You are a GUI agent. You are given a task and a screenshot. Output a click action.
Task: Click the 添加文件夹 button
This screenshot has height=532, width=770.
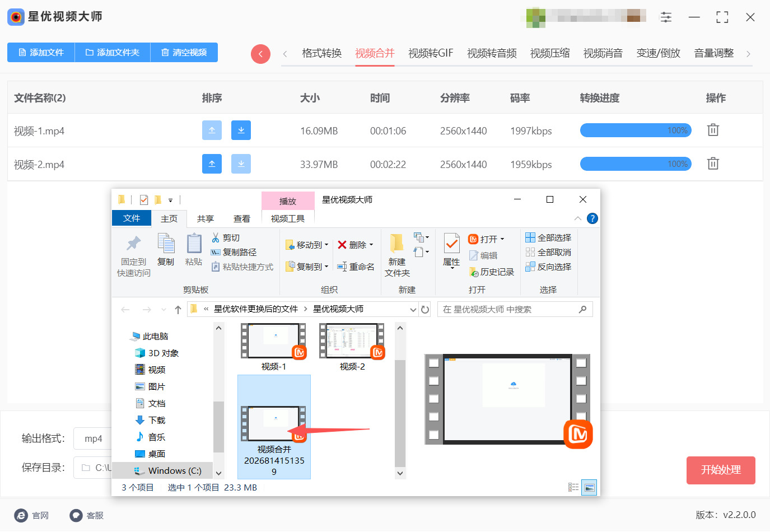(x=113, y=53)
